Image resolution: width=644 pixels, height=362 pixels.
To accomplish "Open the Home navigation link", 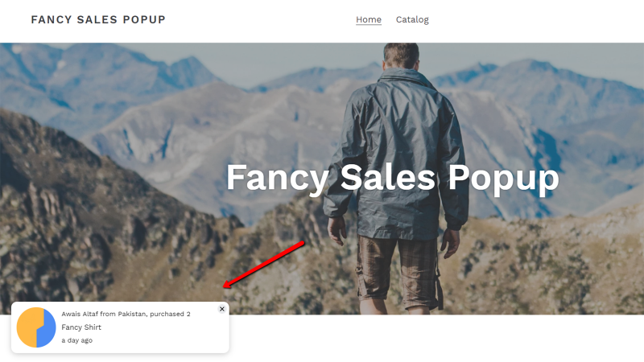I will pyautogui.click(x=369, y=19).
